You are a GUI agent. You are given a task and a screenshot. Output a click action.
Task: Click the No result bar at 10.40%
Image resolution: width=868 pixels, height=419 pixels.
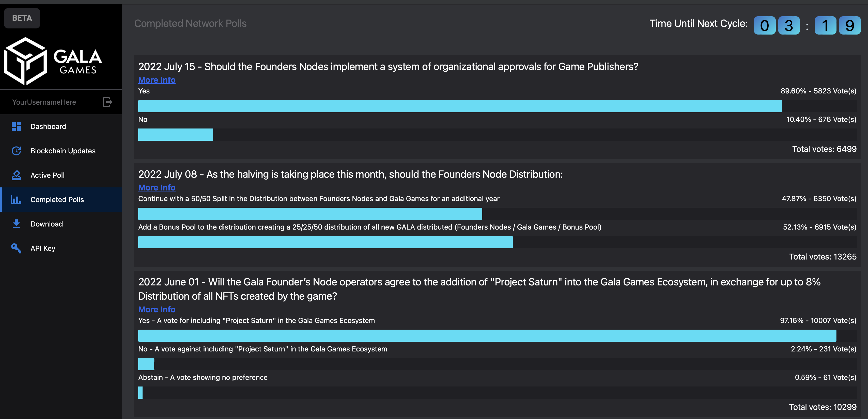pos(176,134)
